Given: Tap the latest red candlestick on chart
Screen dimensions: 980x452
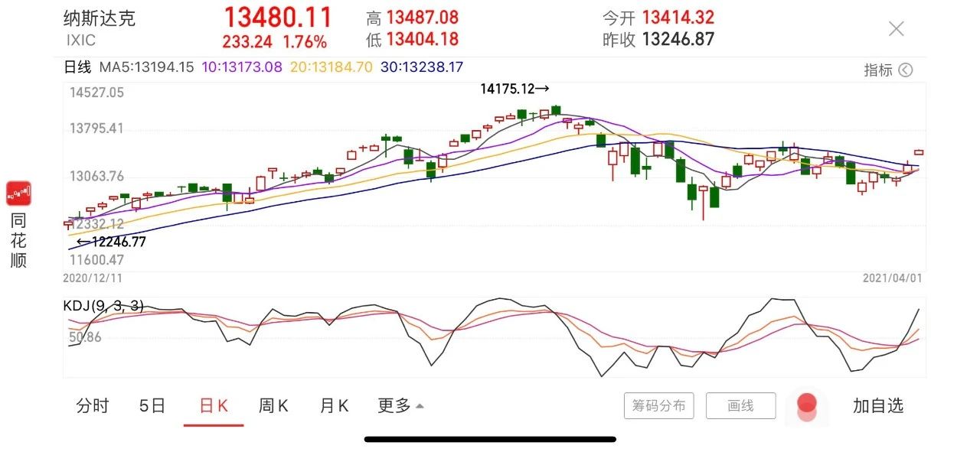Looking at the screenshot, I should click(920, 152).
